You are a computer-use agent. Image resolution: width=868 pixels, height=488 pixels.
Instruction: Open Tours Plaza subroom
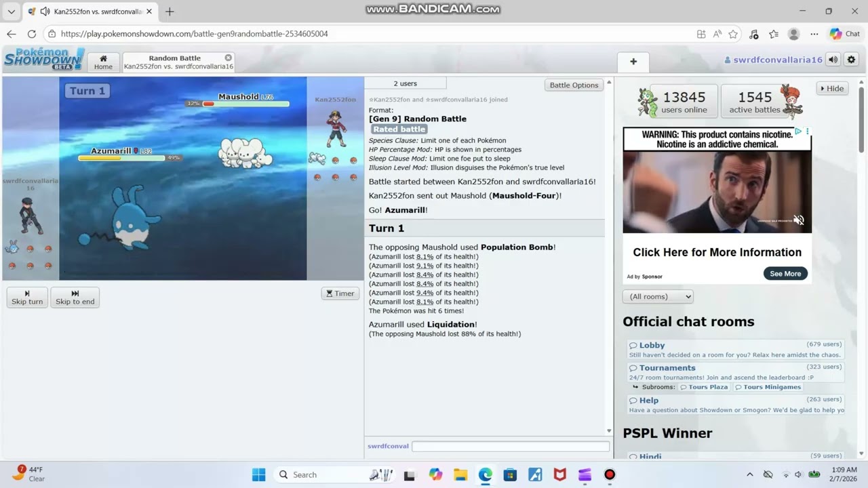[705, 387]
